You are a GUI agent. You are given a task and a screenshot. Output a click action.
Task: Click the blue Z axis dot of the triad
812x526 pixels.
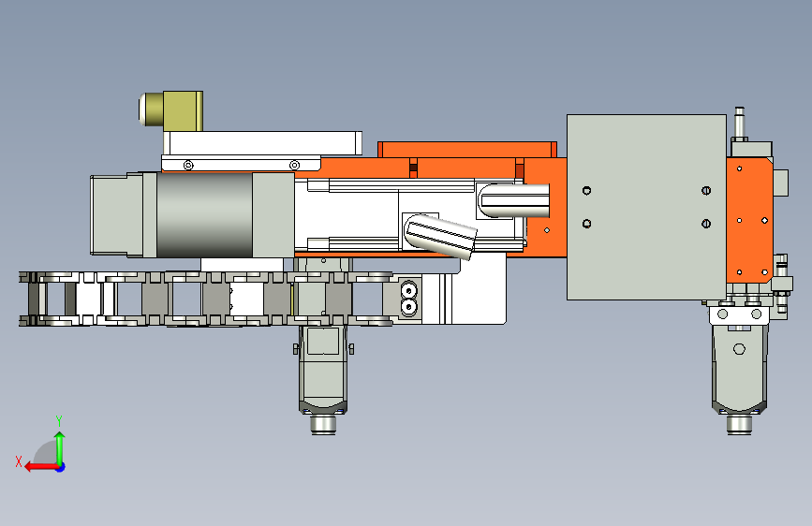pos(61,467)
